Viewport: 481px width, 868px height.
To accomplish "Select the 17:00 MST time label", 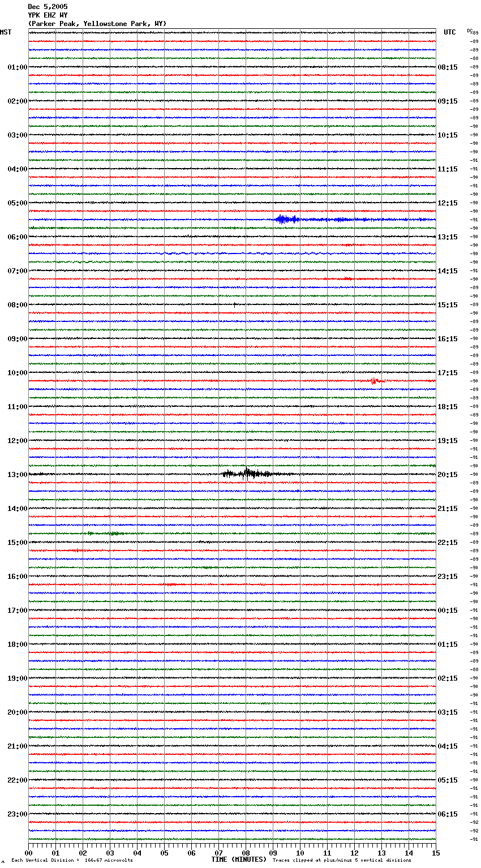I will (18, 611).
